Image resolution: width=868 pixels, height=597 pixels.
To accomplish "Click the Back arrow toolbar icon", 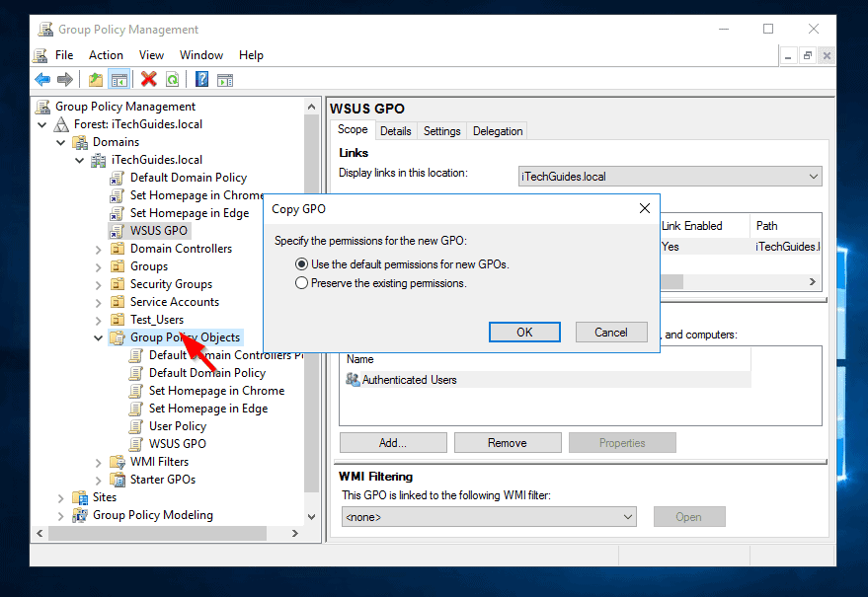I will pyautogui.click(x=42, y=80).
